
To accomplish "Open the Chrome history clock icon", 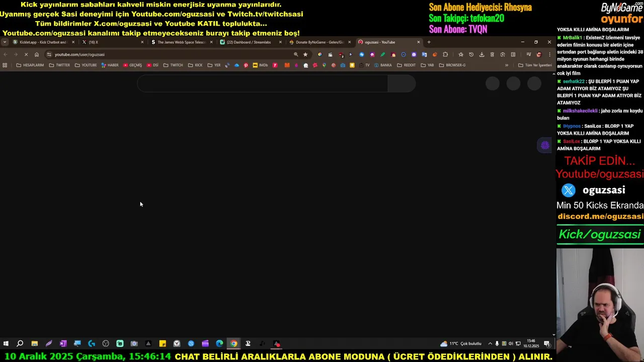I will pyautogui.click(x=471, y=54).
